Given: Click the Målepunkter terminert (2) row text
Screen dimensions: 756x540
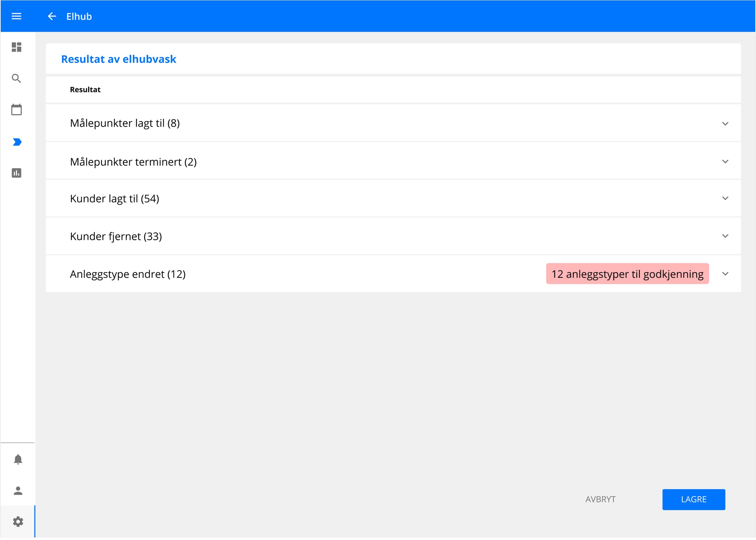Looking at the screenshot, I should tap(133, 162).
